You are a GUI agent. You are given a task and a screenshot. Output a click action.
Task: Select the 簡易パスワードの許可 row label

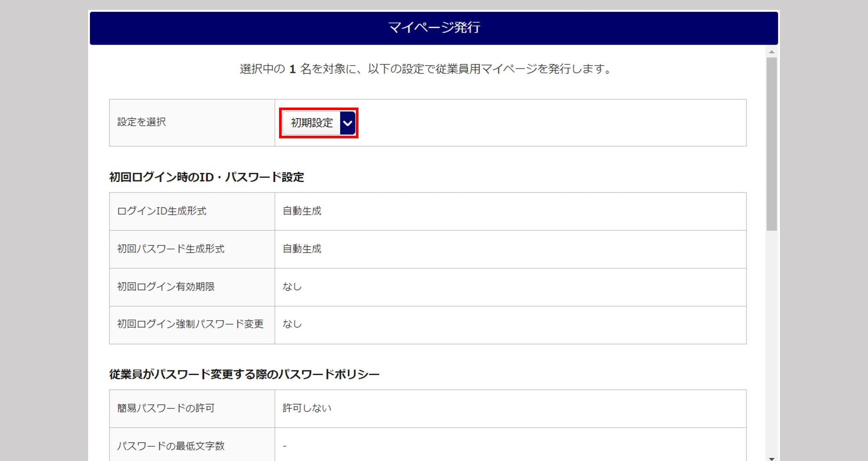(166, 408)
